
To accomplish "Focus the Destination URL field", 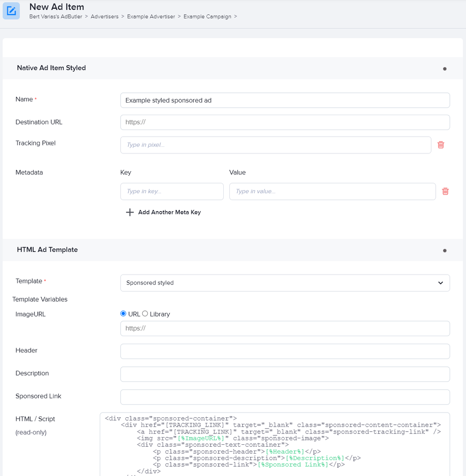I will click(x=285, y=122).
